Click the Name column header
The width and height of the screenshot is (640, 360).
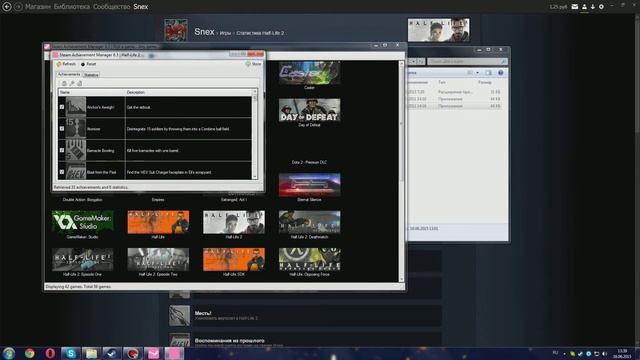(x=92, y=92)
